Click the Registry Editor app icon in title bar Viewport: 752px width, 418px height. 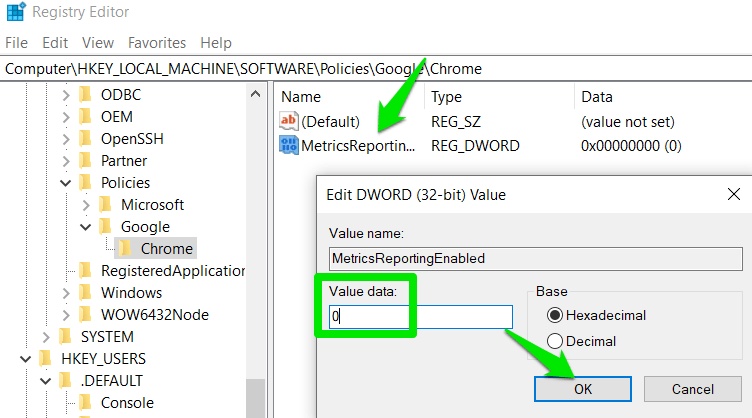click(15, 14)
